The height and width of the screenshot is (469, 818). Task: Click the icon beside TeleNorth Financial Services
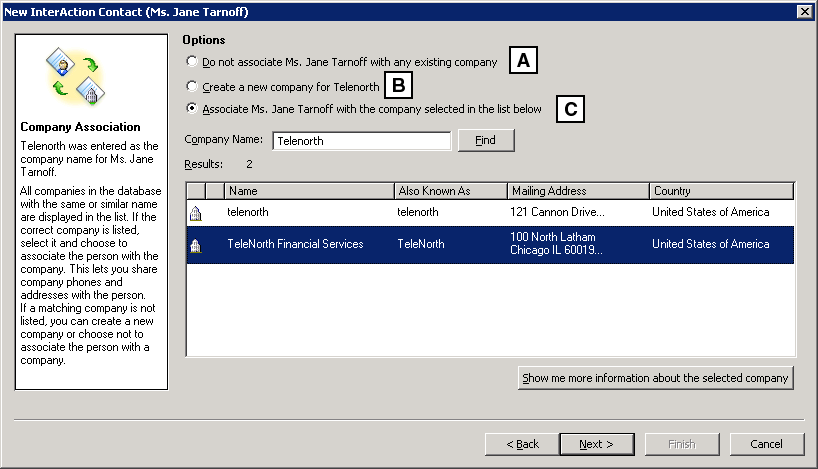pos(195,245)
